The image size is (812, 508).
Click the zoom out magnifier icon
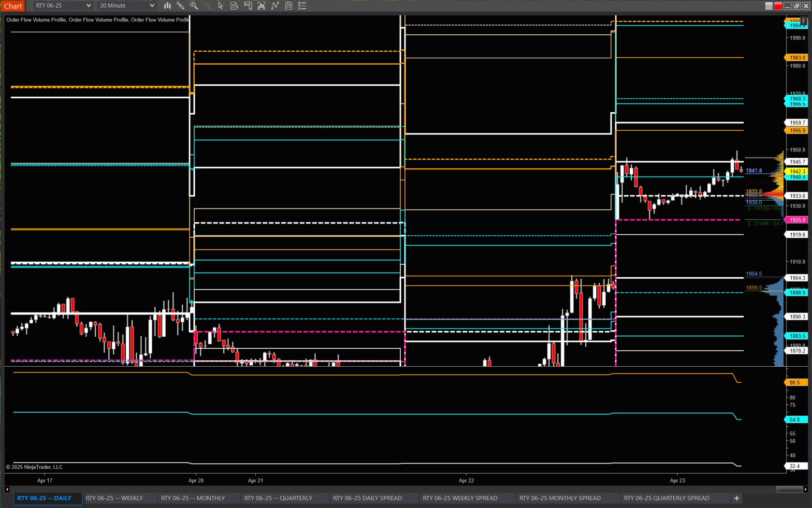click(x=207, y=6)
